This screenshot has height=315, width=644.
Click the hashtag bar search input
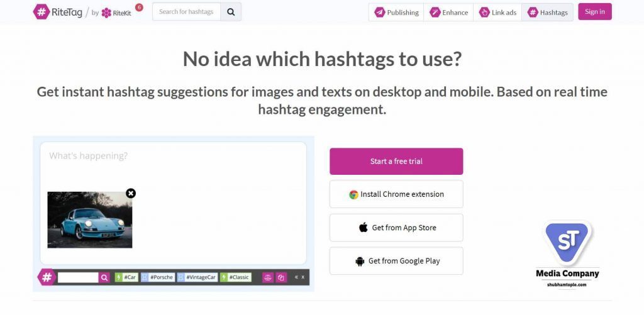pos(78,277)
